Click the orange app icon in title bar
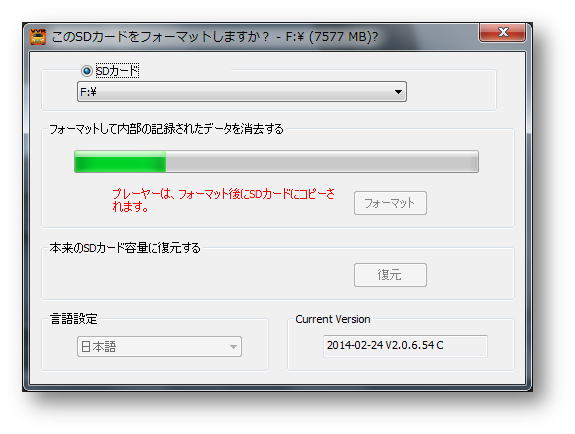This screenshot has height=434, width=575. (x=38, y=37)
